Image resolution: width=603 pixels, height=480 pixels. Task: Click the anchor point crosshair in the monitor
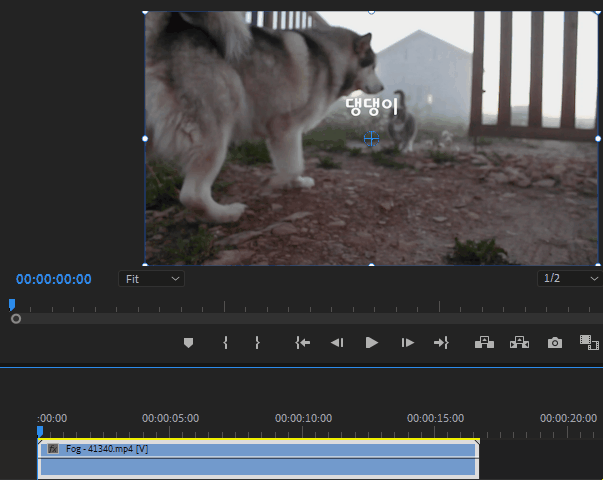pyautogui.click(x=371, y=138)
